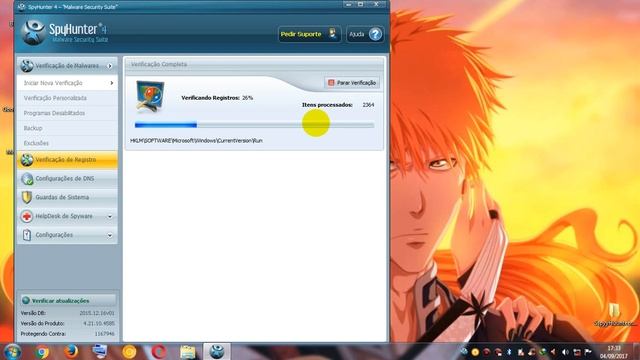Open the Backup menu item

click(67, 128)
